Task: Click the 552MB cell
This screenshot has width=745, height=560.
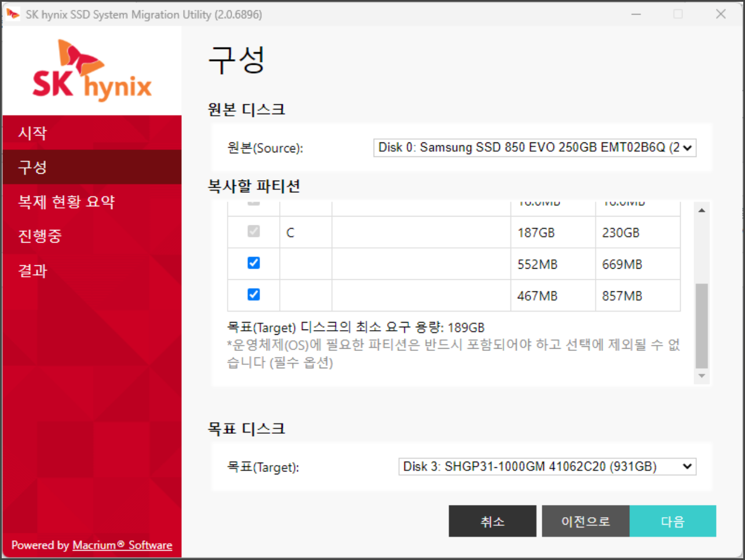Action: [x=553, y=264]
